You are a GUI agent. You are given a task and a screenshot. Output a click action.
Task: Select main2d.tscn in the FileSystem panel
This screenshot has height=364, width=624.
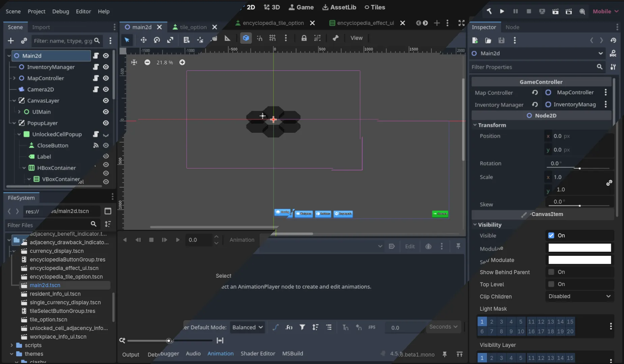[45, 285]
